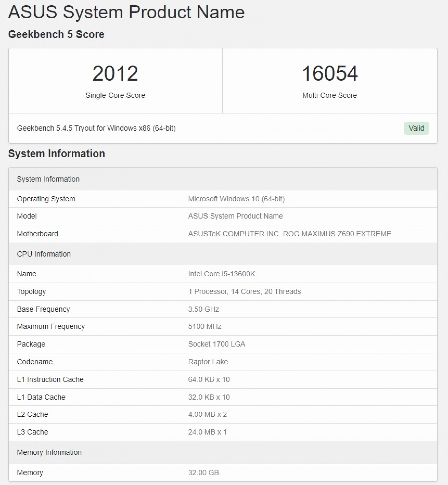Click the Base Frequency label
Image resolution: width=448 pixels, height=485 pixels.
43,309
